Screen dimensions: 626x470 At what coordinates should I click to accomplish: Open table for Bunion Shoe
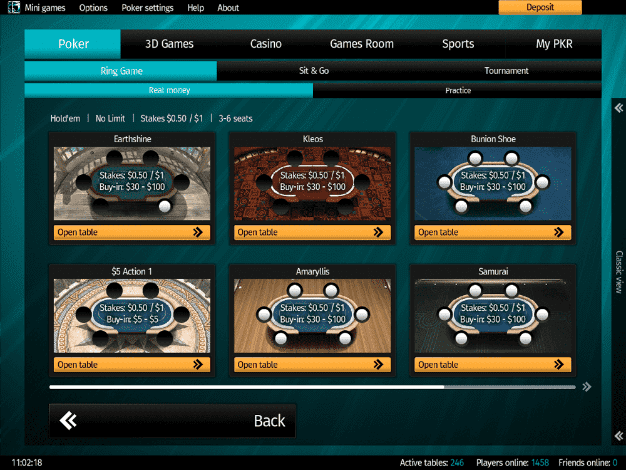493,232
